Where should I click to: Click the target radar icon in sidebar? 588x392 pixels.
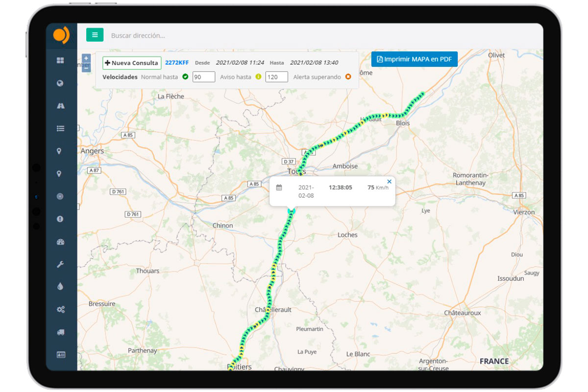tap(60, 196)
